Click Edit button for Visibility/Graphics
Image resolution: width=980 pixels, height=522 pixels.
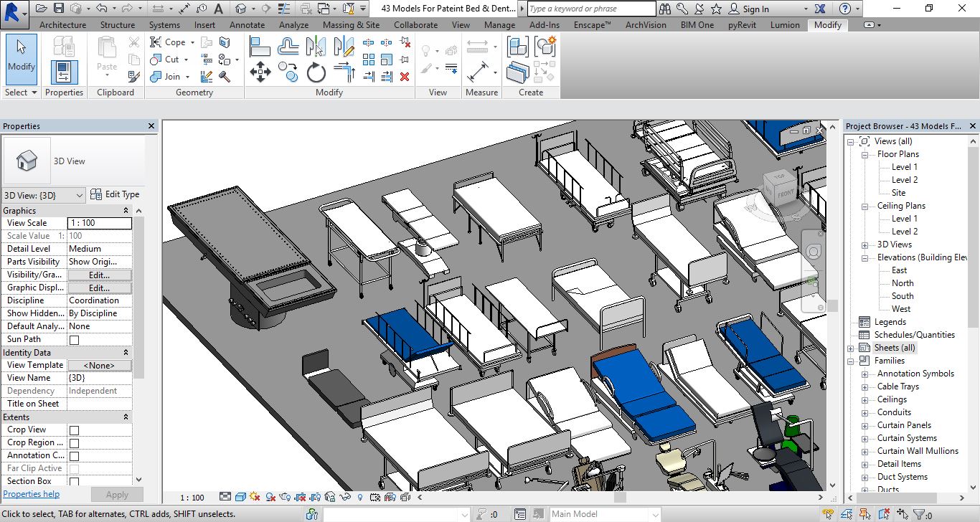click(x=99, y=275)
